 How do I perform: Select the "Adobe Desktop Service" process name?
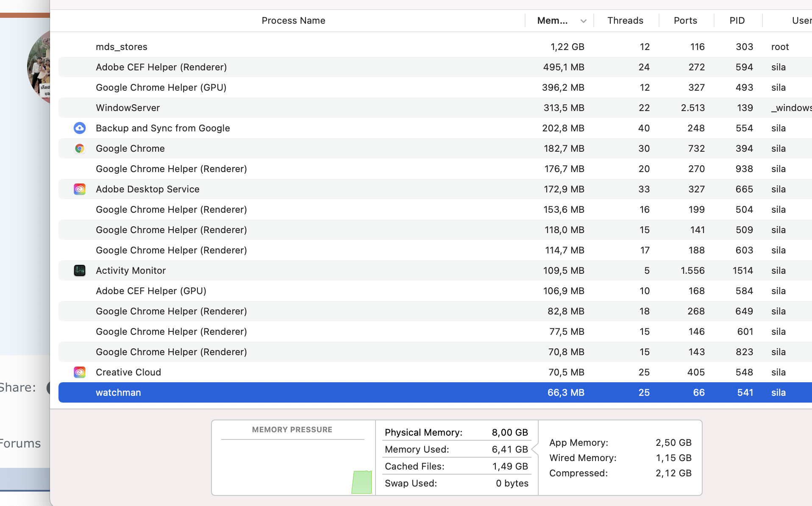pyautogui.click(x=147, y=189)
